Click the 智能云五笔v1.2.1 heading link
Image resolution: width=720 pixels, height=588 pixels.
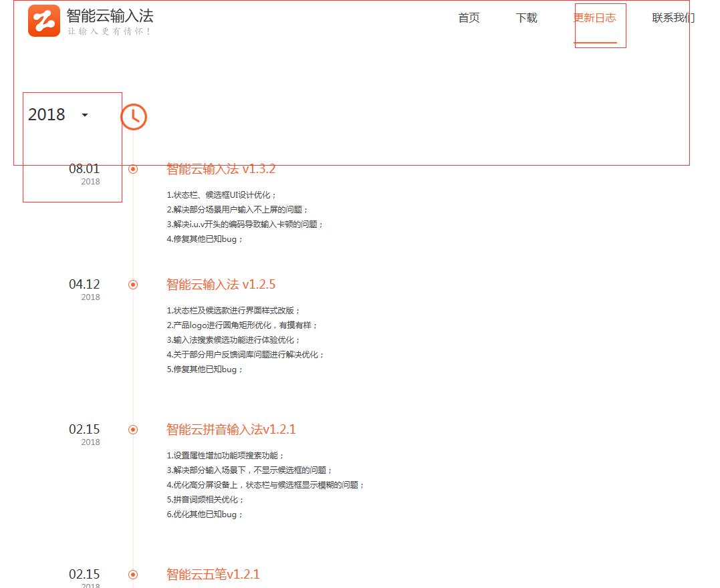click(x=213, y=574)
